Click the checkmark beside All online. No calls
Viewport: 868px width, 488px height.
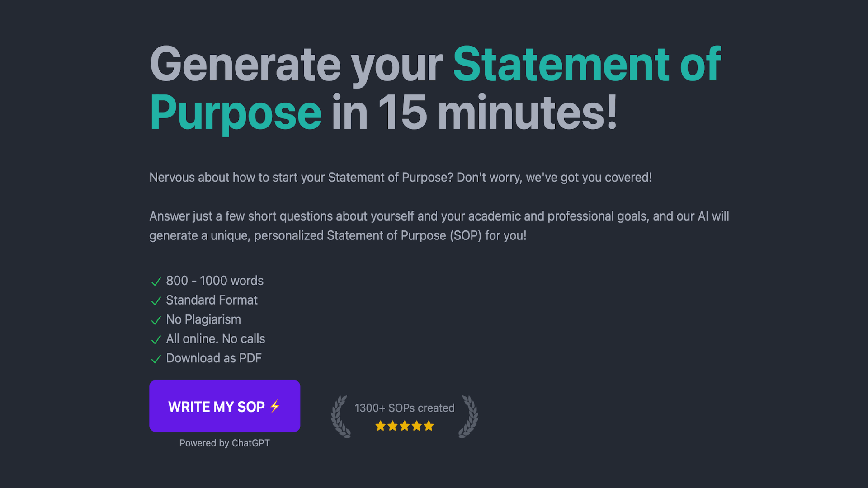point(156,340)
